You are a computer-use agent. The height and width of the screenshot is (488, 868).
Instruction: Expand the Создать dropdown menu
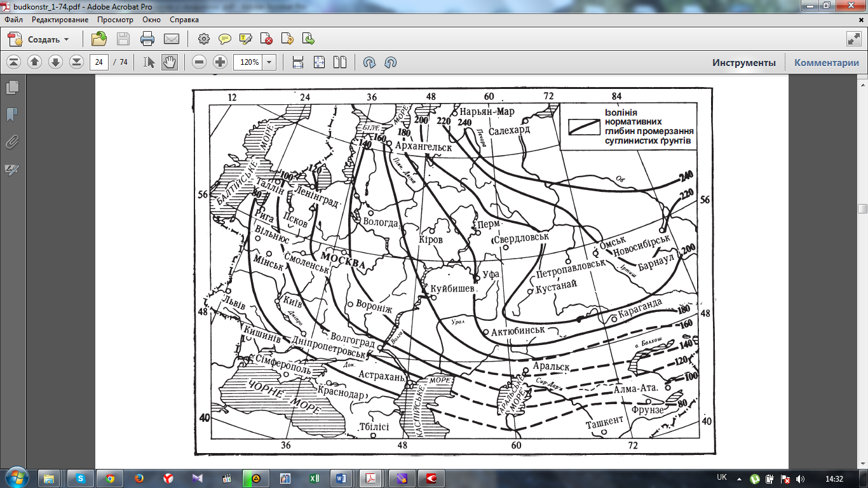[x=66, y=39]
